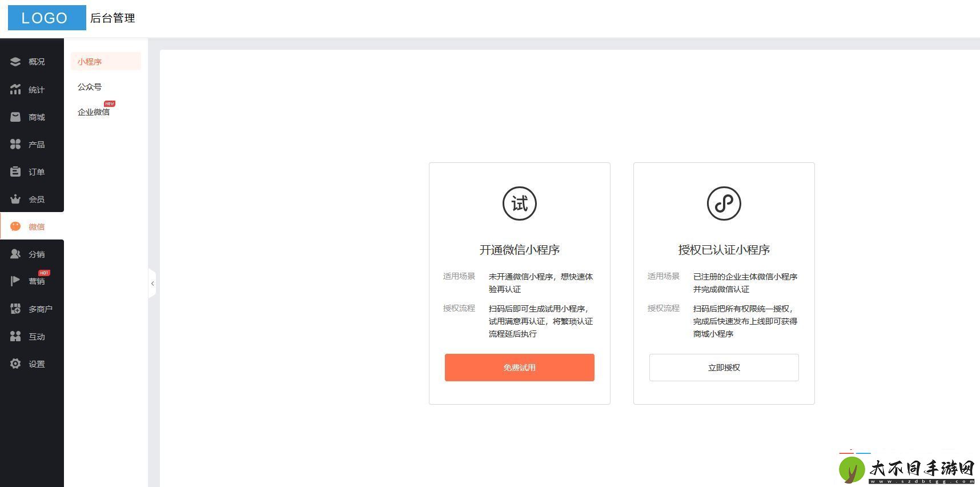
Task: Open the 设置 menu label
Action: point(37,364)
